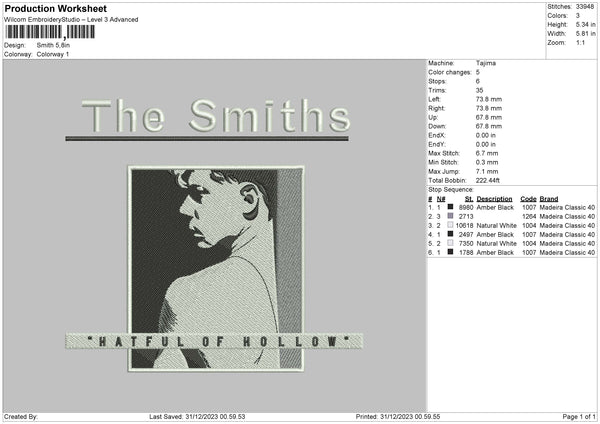Click the stitch count '8980' in row 1

[466, 207]
